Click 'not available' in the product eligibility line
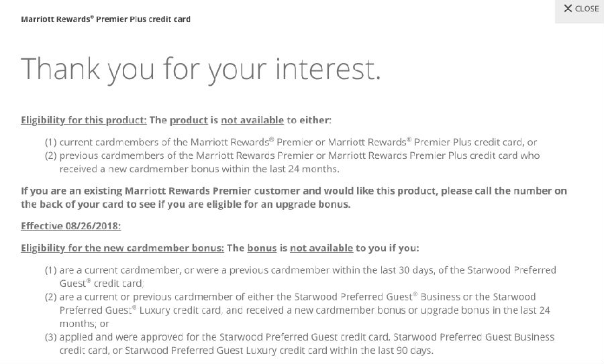Screen dimensions: 604x364 coord(252,120)
